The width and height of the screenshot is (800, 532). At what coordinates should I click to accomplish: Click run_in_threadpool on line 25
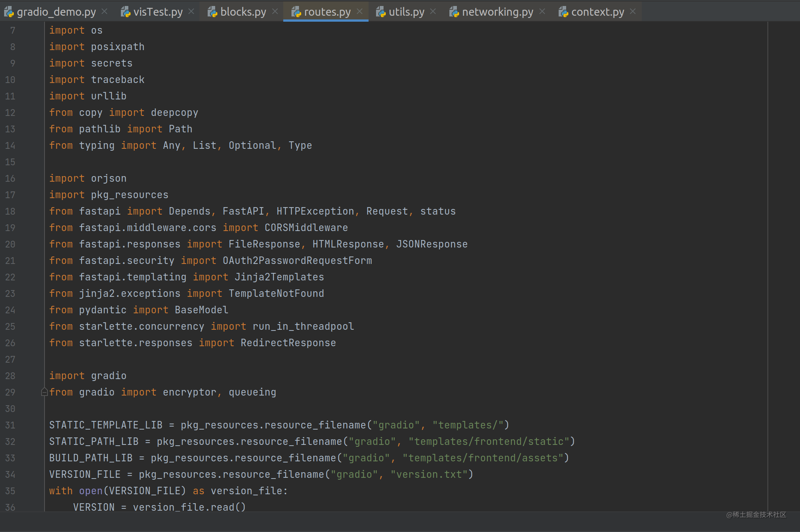[x=303, y=326]
